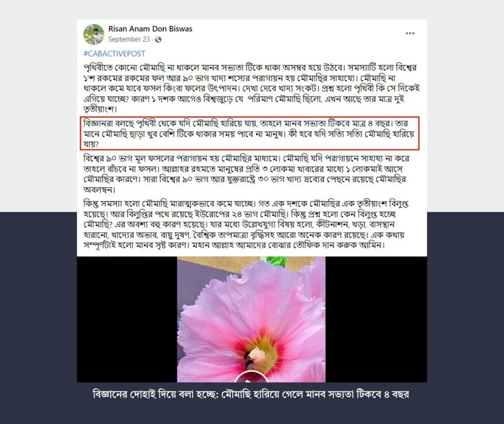The height and width of the screenshot is (424, 504).
Task: Open the three-dot post options menu
Action: coord(410,33)
